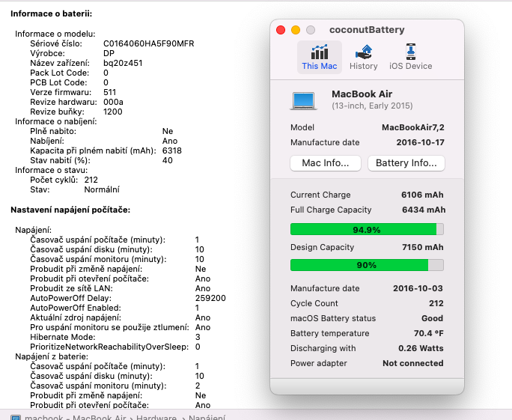Screen dimensions: 512x420
Task: Click the coconutBattery window title
Action: pyautogui.click(x=367, y=30)
